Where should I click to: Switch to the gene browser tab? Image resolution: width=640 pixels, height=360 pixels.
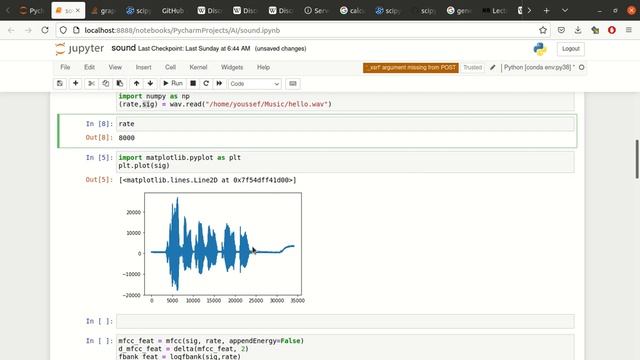(459, 11)
